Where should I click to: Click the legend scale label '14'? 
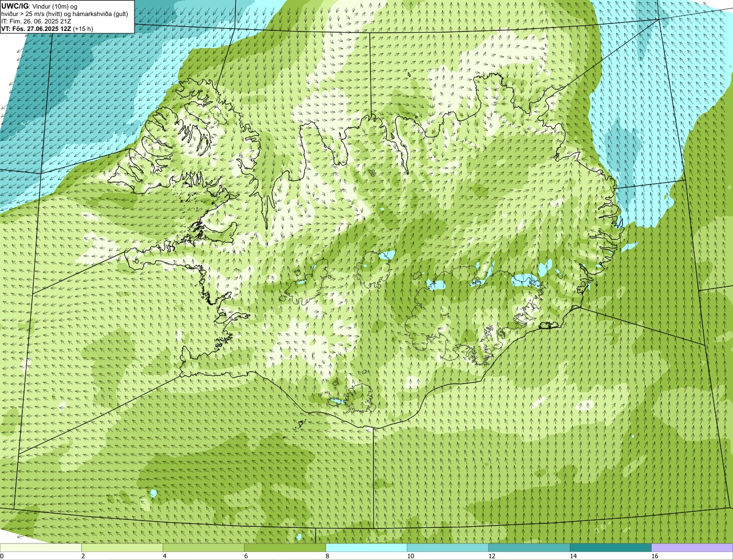coord(573,556)
